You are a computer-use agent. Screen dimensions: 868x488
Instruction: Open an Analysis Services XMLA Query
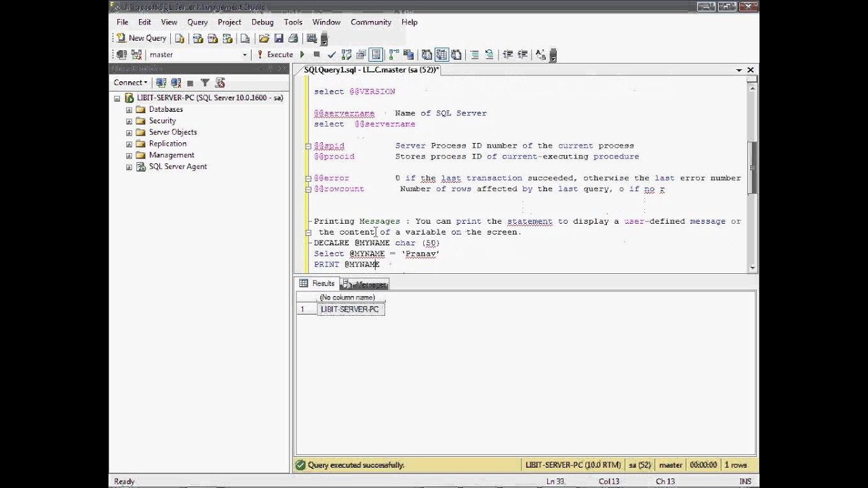227,39
